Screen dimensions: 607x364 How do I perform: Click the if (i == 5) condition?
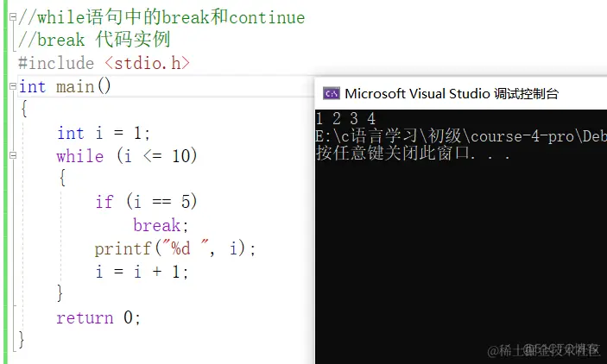pos(146,202)
